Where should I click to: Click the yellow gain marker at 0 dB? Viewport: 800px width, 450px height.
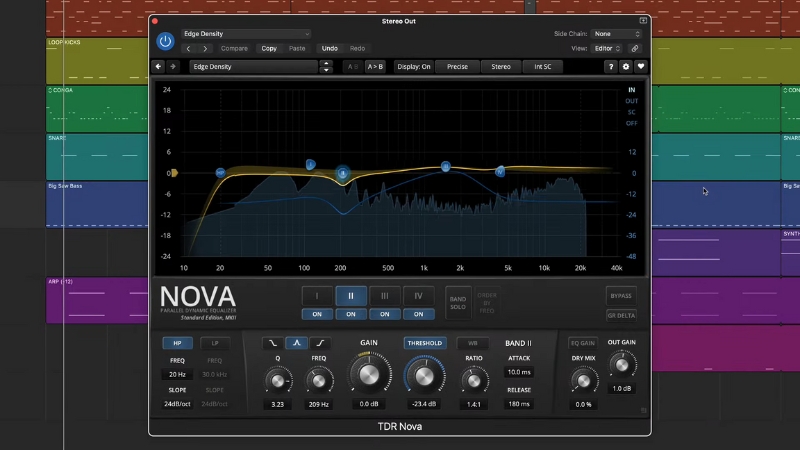[x=174, y=173]
